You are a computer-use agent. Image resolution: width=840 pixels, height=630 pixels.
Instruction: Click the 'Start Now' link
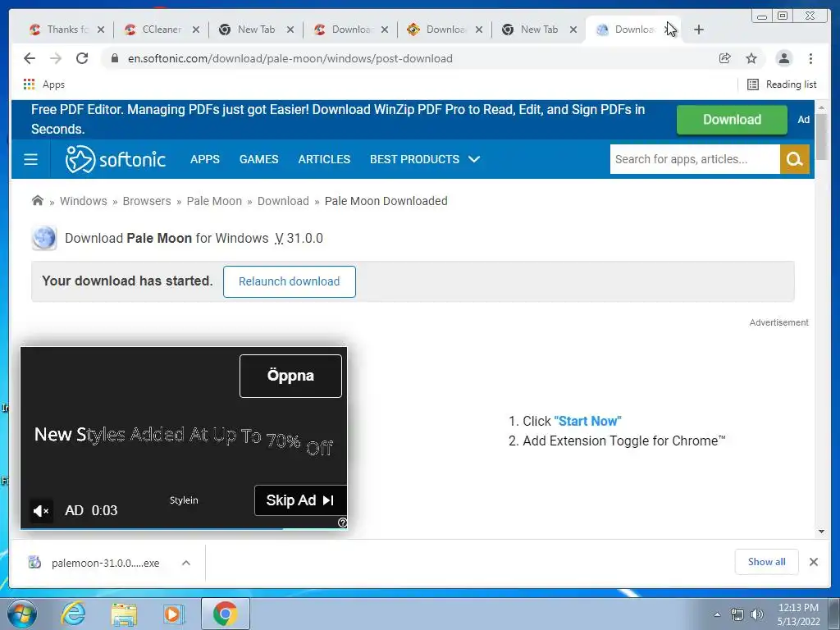(x=587, y=421)
